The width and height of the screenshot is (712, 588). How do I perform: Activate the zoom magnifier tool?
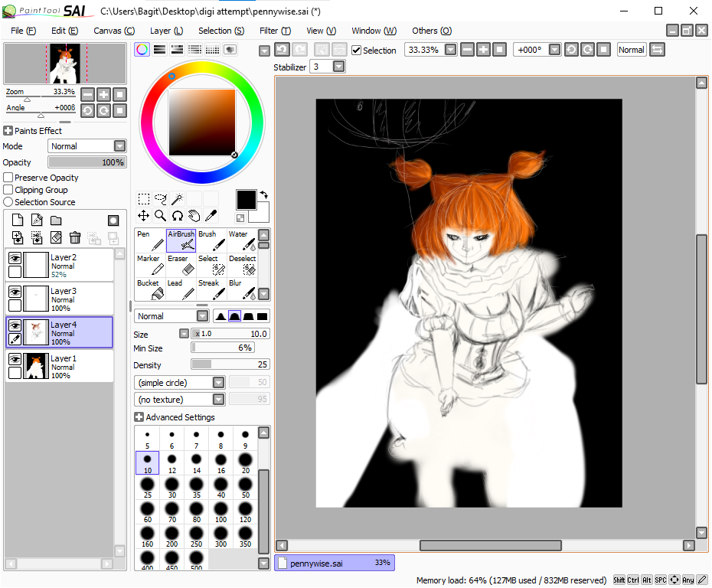pyautogui.click(x=160, y=216)
